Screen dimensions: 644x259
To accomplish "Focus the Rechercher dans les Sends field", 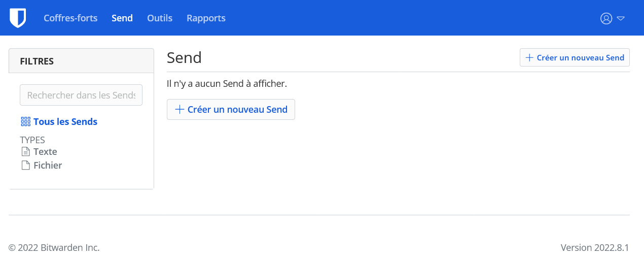I will pos(81,95).
